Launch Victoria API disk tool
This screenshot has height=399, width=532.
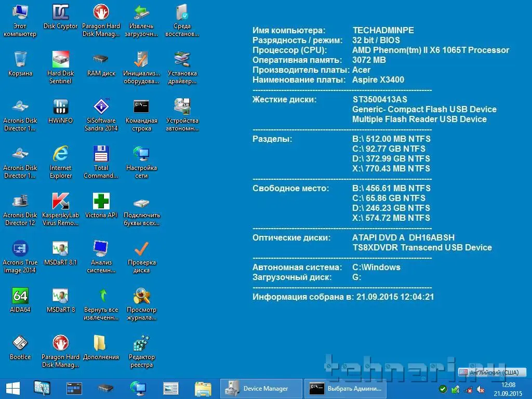coord(101,202)
